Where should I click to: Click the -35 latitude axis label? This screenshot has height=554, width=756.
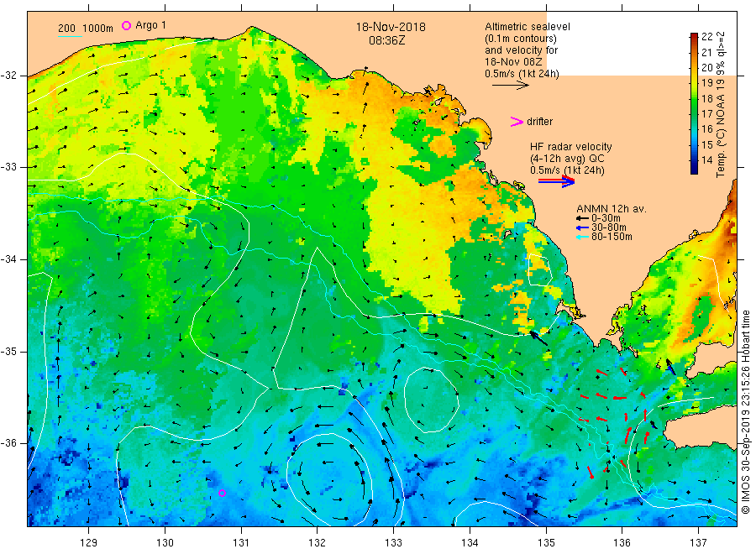click(x=8, y=351)
